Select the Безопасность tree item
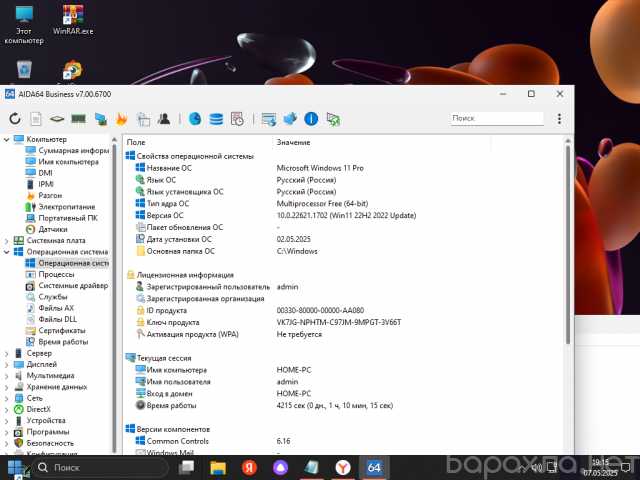This screenshot has width=640, height=480. pos(44,443)
